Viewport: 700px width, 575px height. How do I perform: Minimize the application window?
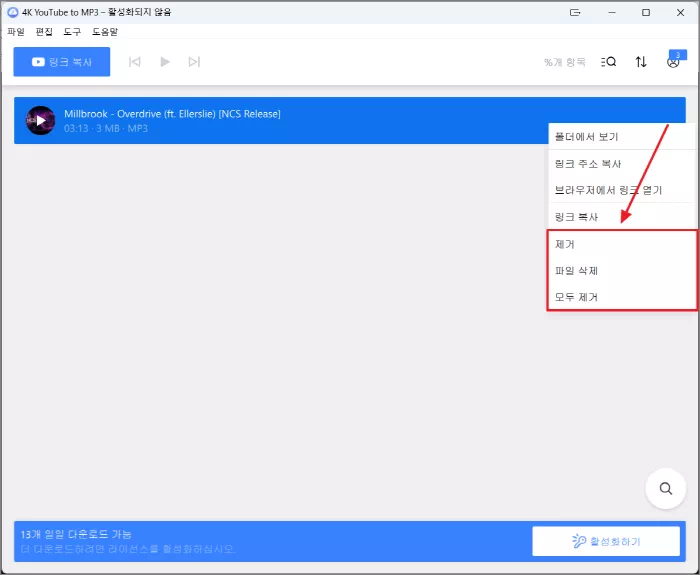click(612, 12)
